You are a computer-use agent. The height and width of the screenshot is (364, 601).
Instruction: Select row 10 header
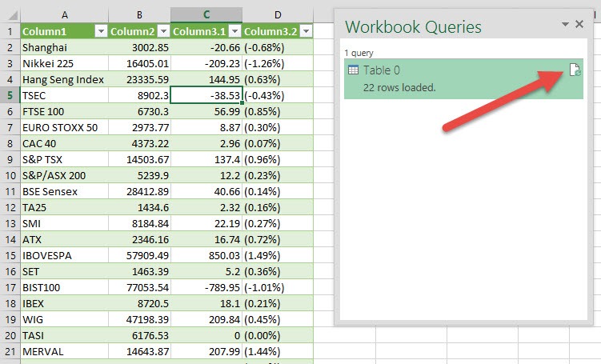(x=10, y=175)
